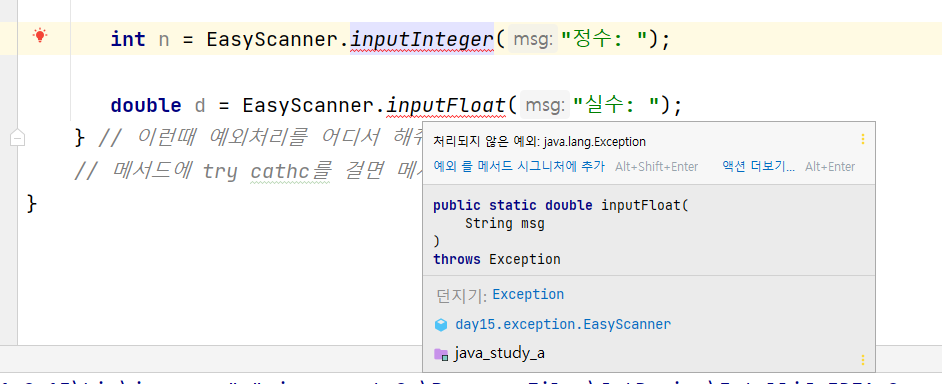Click the variable 'n' declaration
The image size is (942, 384).
[x=163, y=40]
